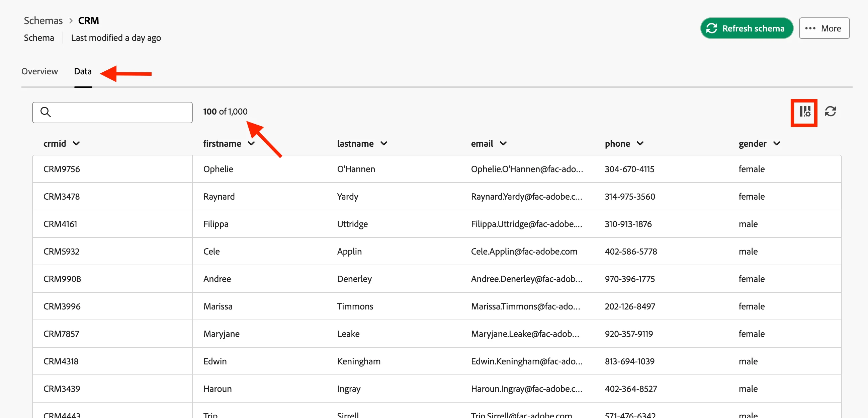Image resolution: width=868 pixels, height=418 pixels.
Task: Click phone number 970-396-1775
Action: point(629,279)
